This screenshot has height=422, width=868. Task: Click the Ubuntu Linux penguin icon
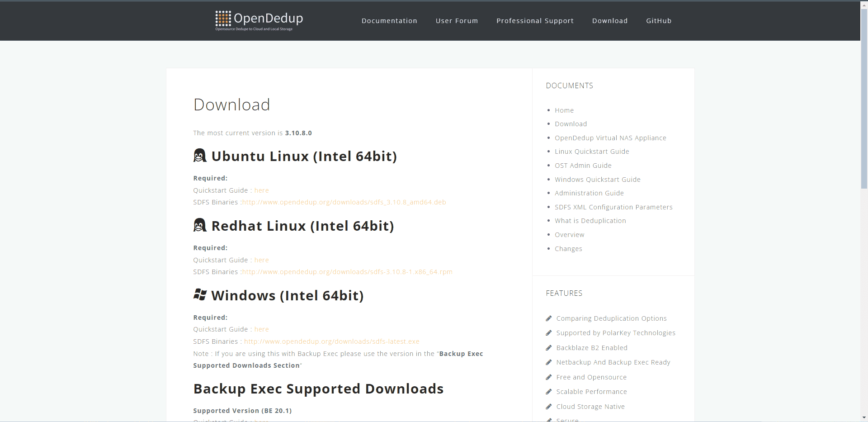click(x=200, y=156)
